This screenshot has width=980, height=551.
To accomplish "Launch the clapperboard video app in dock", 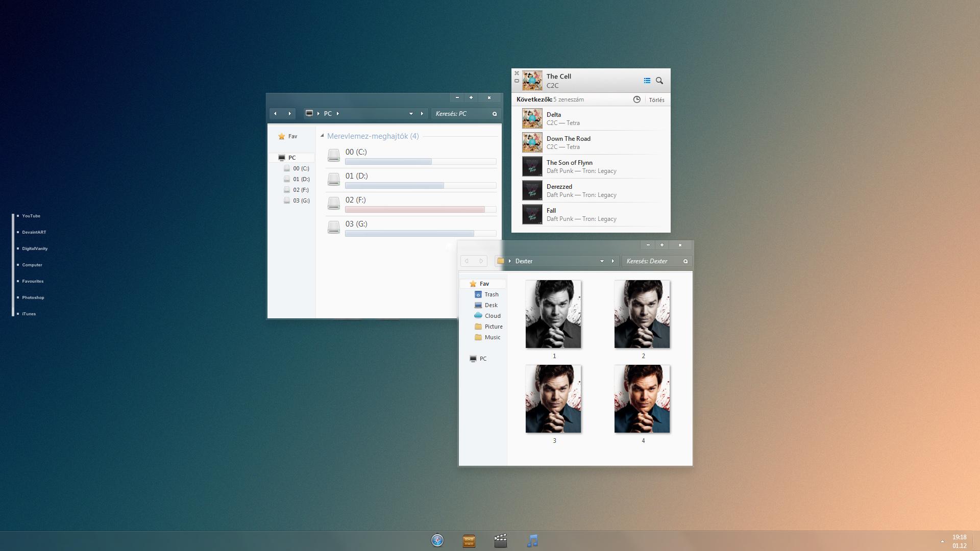I will coord(501,541).
